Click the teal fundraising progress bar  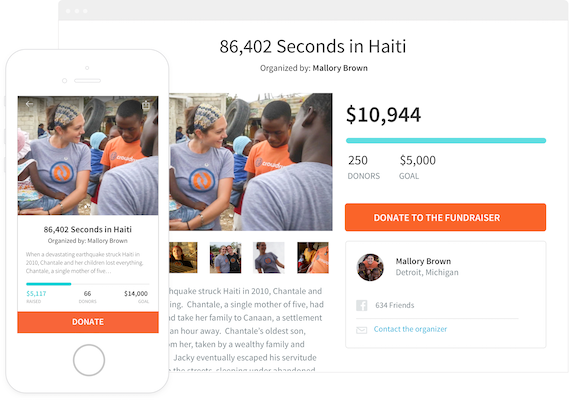click(x=446, y=140)
